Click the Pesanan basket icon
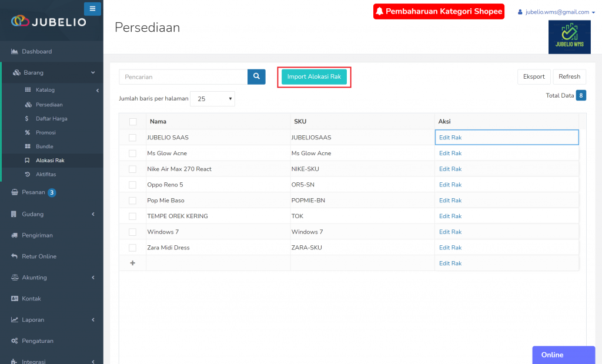 coord(15,192)
